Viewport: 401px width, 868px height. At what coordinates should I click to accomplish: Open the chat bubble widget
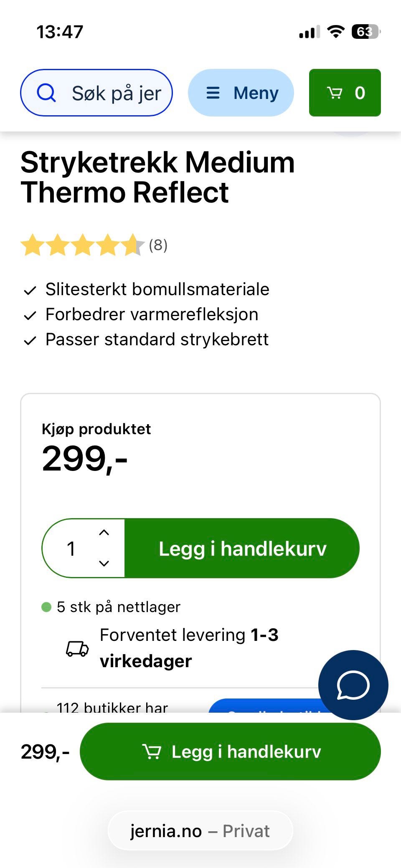353,685
